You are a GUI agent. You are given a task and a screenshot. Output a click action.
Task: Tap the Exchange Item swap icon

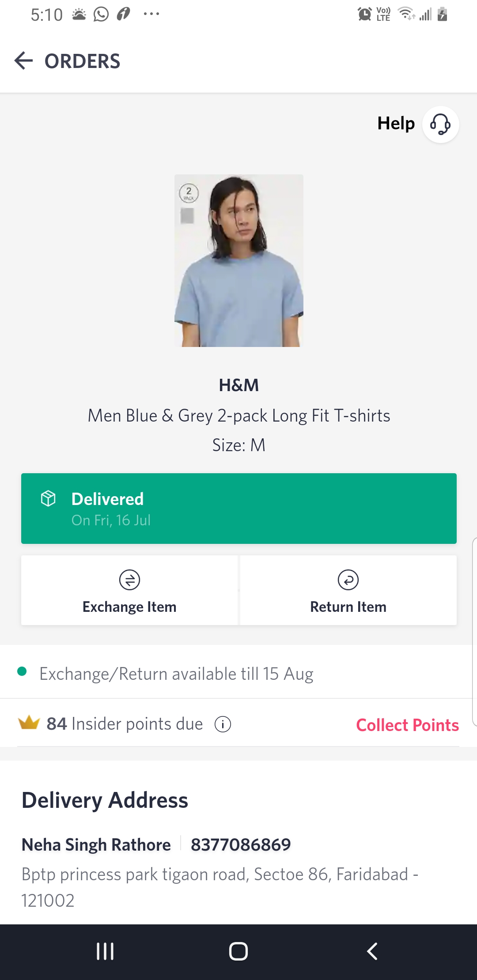click(129, 580)
